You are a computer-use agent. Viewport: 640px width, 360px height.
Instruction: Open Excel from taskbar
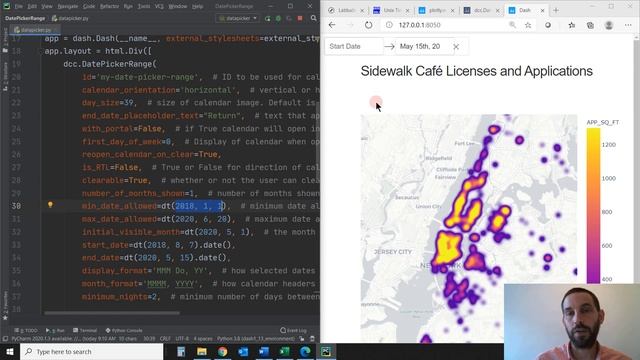(284, 351)
